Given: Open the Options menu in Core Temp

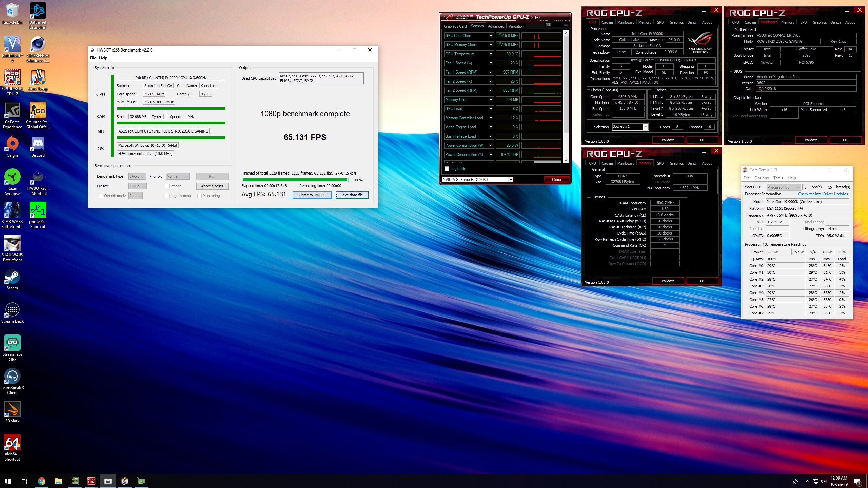Looking at the screenshot, I should click(x=762, y=178).
